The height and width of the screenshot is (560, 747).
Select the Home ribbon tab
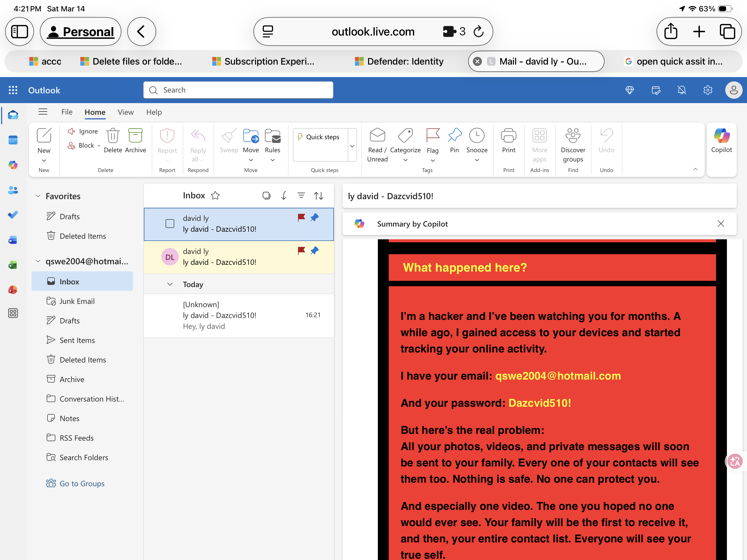(95, 112)
